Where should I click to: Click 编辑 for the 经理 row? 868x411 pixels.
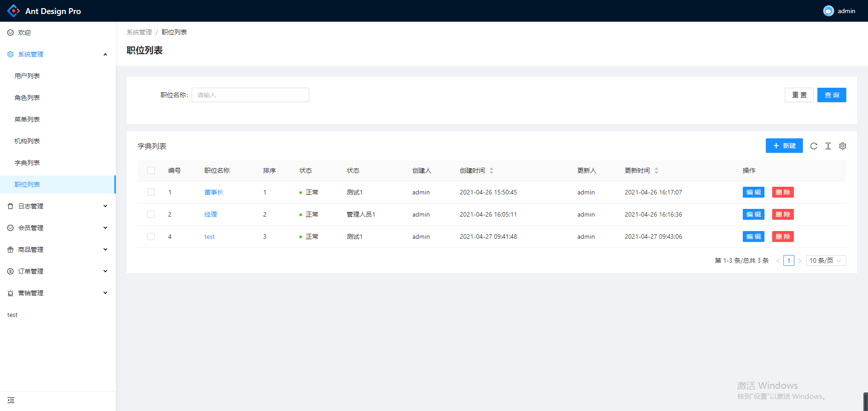754,214
